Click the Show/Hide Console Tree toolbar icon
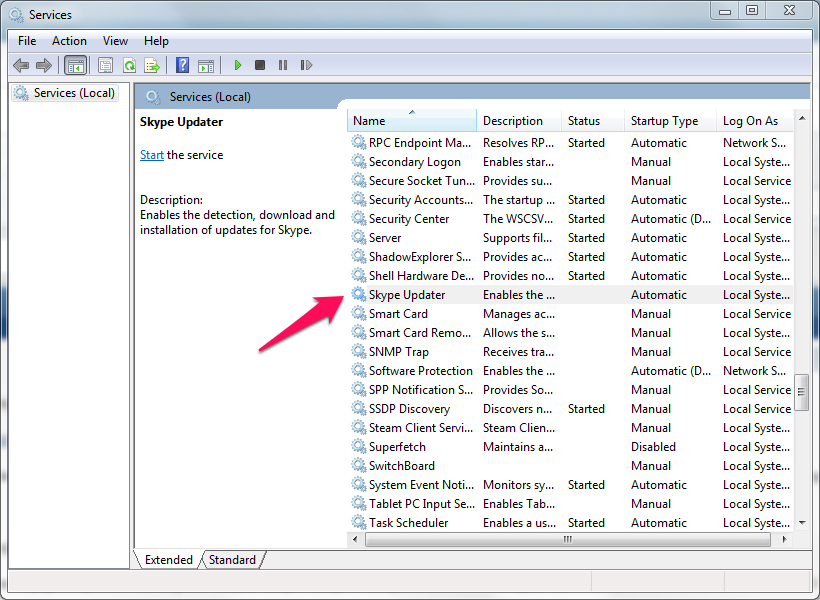This screenshot has height=600, width=820. (x=74, y=65)
